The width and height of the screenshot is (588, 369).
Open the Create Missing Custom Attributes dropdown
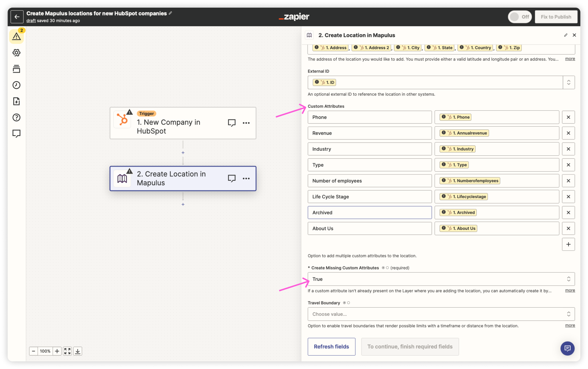441,279
